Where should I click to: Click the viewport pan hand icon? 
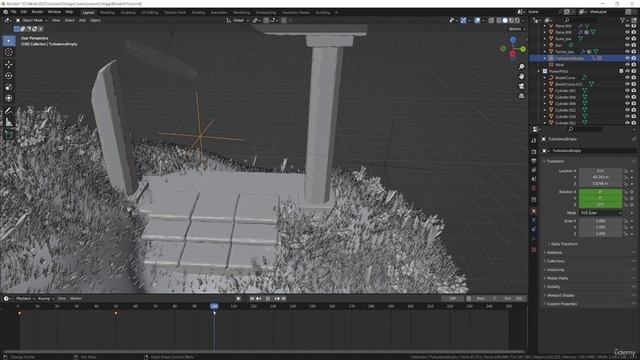521,76
